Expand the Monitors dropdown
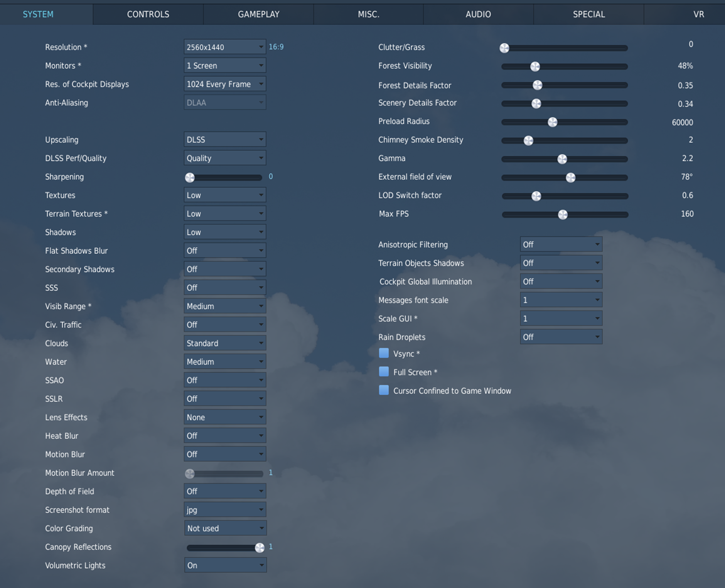 (x=225, y=65)
